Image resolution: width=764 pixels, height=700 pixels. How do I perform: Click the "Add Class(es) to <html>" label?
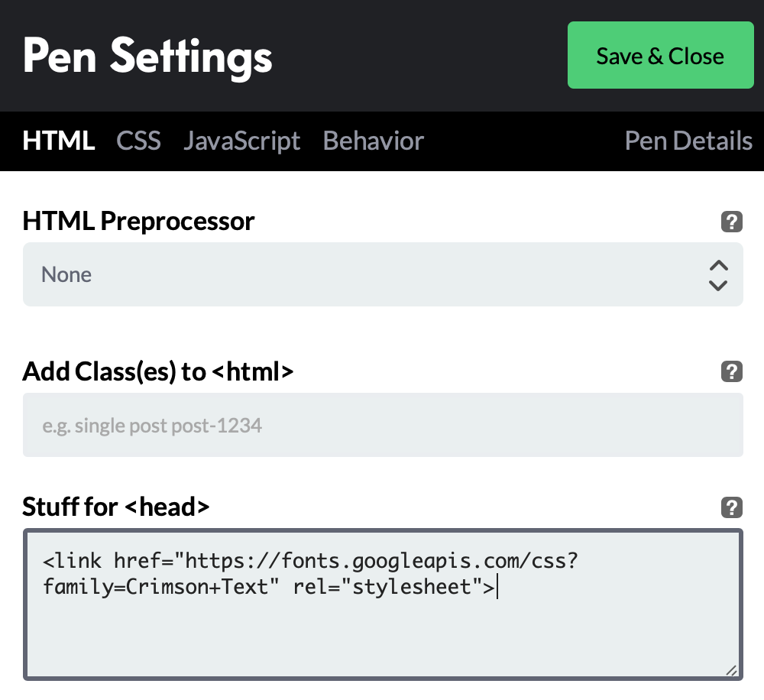[x=158, y=371]
